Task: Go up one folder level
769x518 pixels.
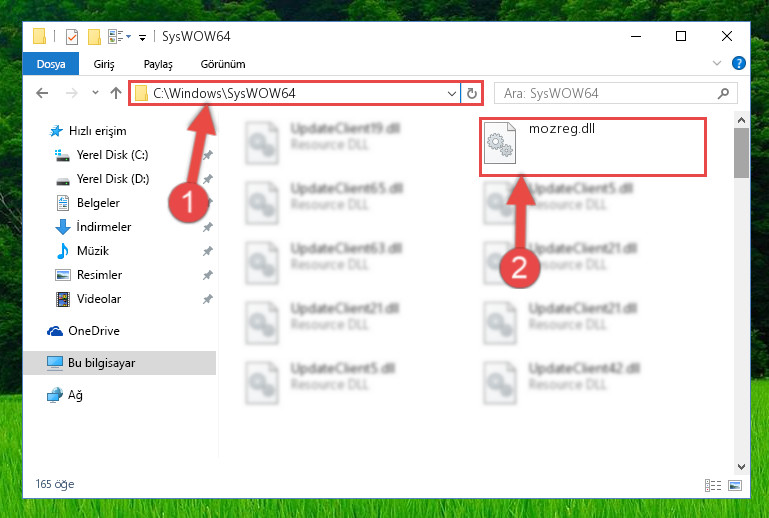Action: coord(116,93)
